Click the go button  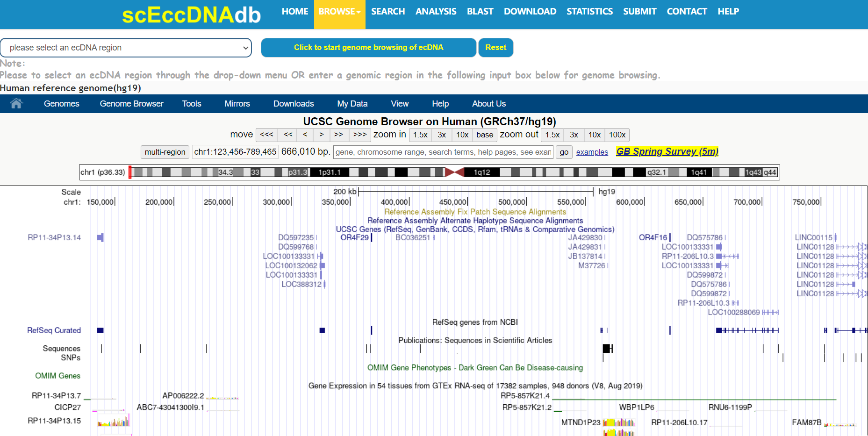click(564, 152)
